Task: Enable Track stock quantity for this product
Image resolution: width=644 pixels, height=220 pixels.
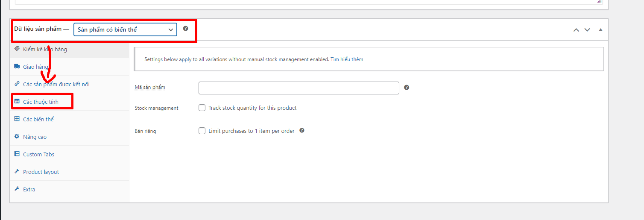Action: pos(202,108)
